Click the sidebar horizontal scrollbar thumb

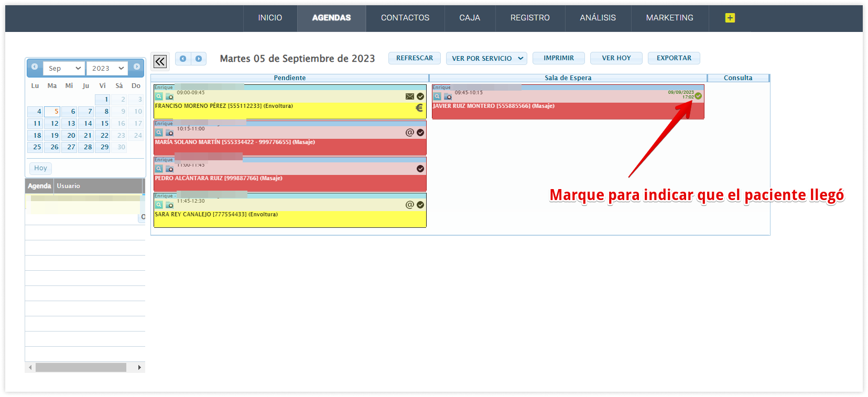[81, 368]
